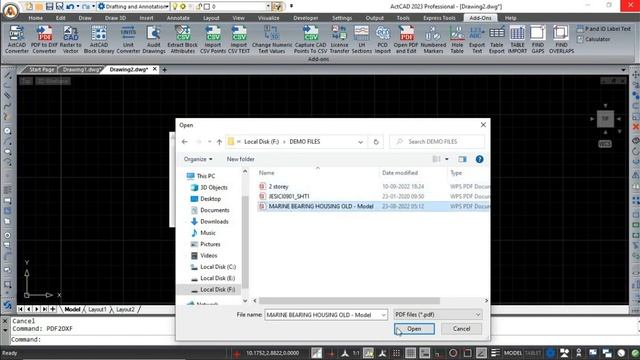The height and width of the screenshot is (360, 640).
Task: Toggle MODEL space in status bar
Action: [512, 353]
